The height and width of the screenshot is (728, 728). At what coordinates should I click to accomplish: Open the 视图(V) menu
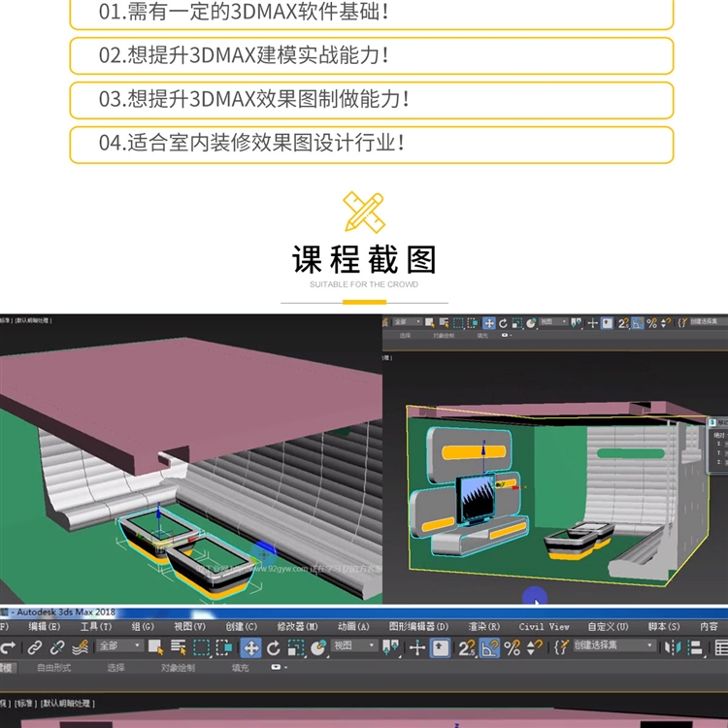(190, 626)
